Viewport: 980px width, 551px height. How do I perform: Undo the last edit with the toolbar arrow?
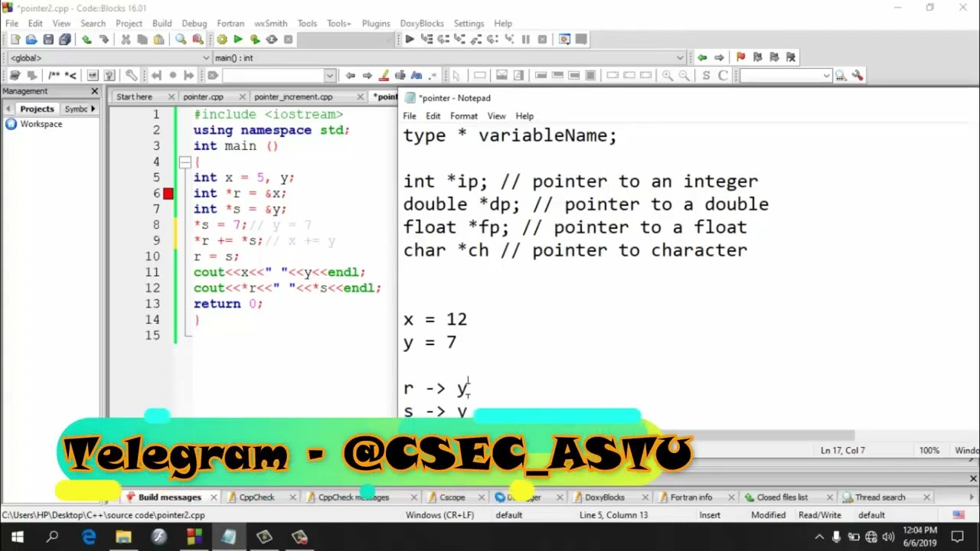[x=87, y=40]
